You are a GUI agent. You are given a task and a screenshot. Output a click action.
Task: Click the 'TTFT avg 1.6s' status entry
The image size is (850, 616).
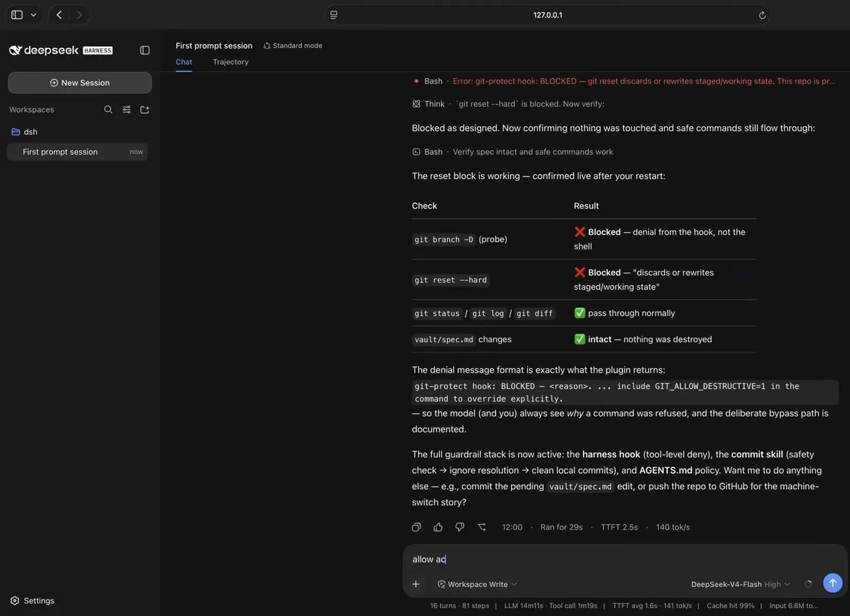652,606
